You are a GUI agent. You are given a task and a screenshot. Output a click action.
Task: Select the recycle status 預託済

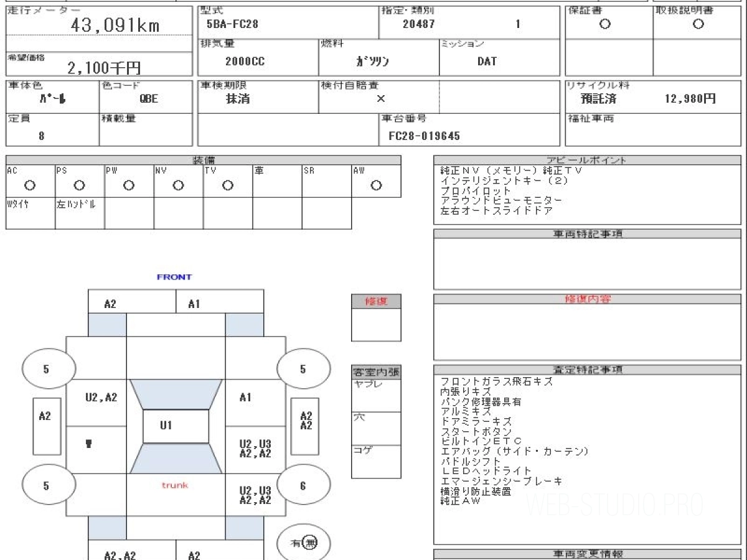coord(598,99)
